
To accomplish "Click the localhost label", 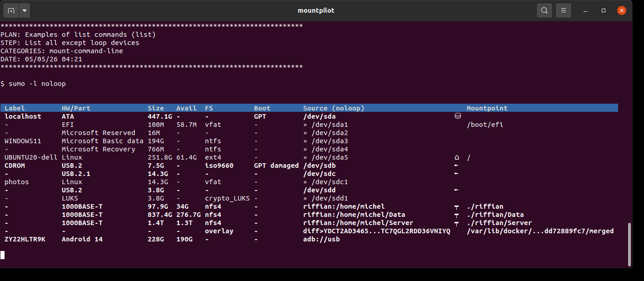I will click(23, 116).
